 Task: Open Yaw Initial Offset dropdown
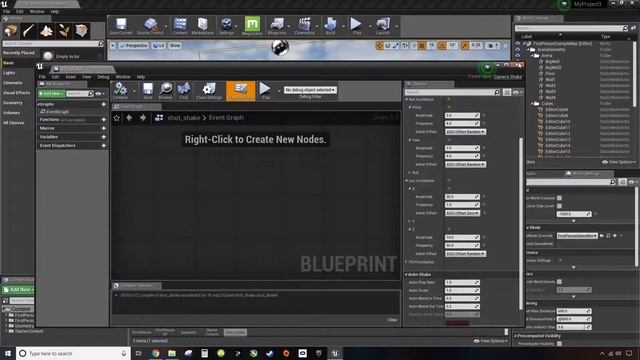(x=465, y=164)
